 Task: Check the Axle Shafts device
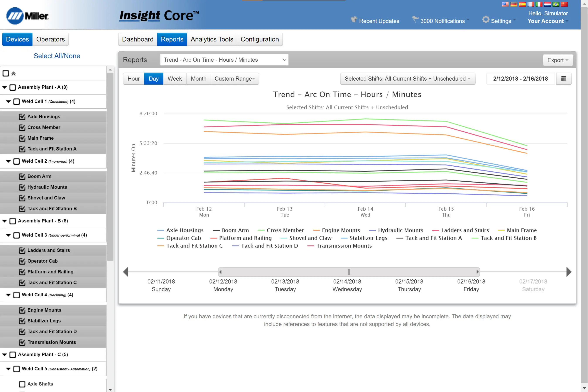pyautogui.click(x=22, y=384)
